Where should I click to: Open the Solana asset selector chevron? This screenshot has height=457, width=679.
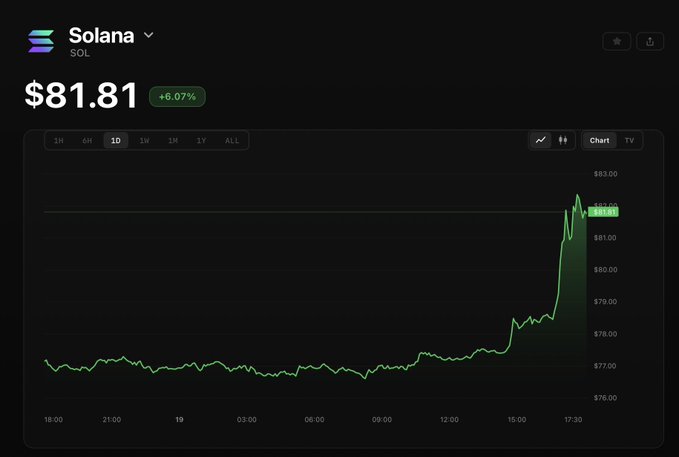point(149,35)
